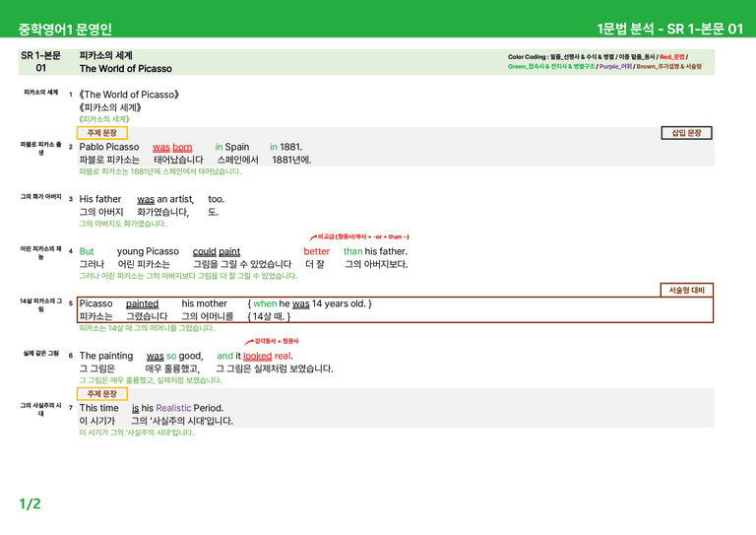Viewport: 756px width, 535px height.
Task: Click the SR 1-본문 01 section label
Action: (41, 62)
